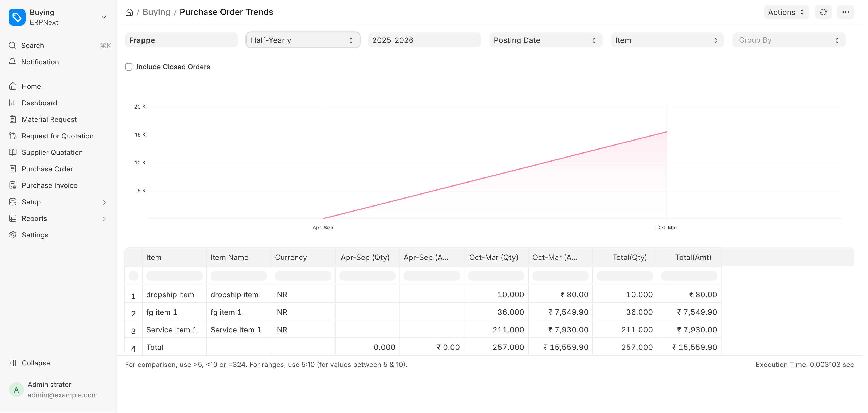This screenshot has height=413, width=868.
Task: Enable Include Closed Orders checkbox
Action: pyautogui.click(x=129, y=67)
